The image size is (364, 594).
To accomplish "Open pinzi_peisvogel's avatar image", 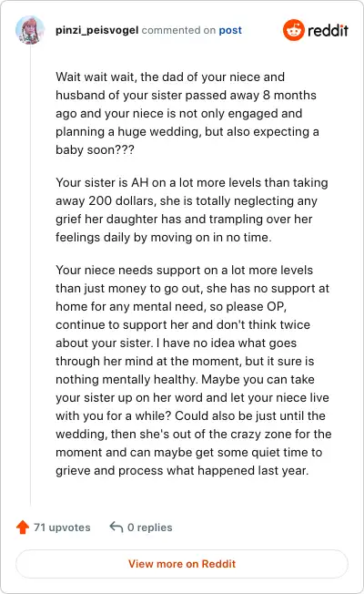I will pyautogui.click(x=30, y=30).
